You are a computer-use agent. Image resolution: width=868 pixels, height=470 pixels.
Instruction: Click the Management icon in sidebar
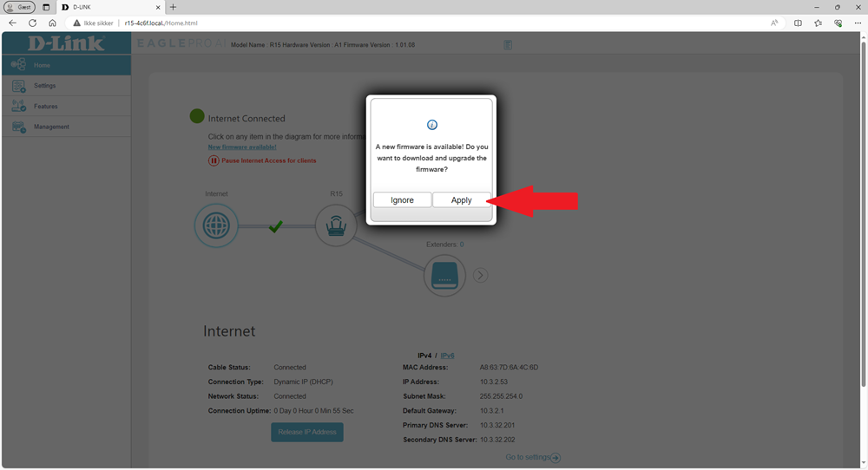pos(19,127)
